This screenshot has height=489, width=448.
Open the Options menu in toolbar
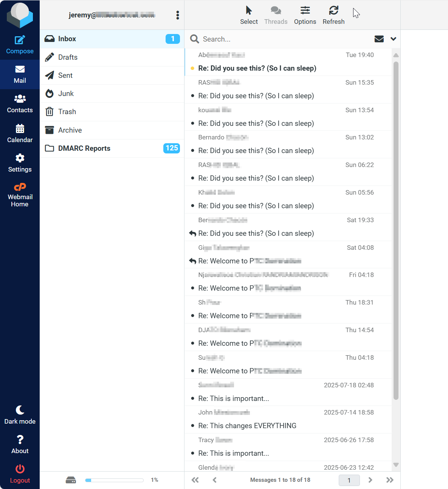[305, 15]
